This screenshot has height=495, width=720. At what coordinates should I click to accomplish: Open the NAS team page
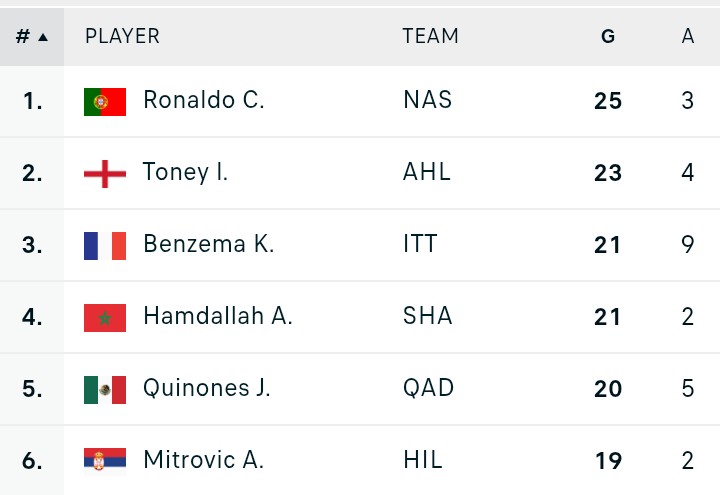pos(427,100)
